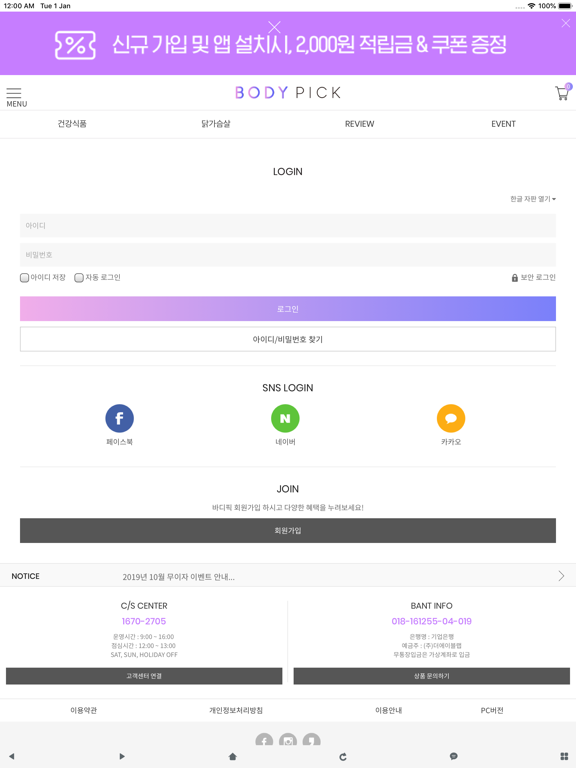Open the 건강식품 category tab

pyautogui.click(x=72, y=124)
